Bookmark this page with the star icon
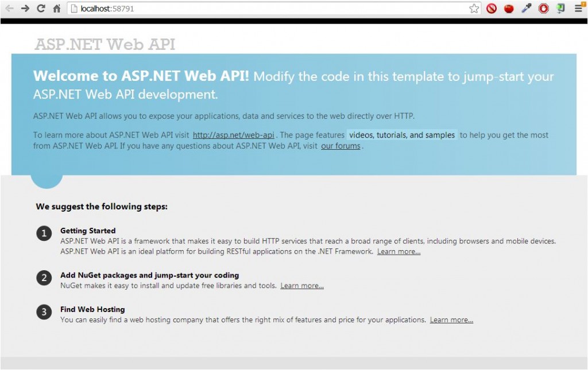Viewport: 588px width, 370px height. click(474, 8)
